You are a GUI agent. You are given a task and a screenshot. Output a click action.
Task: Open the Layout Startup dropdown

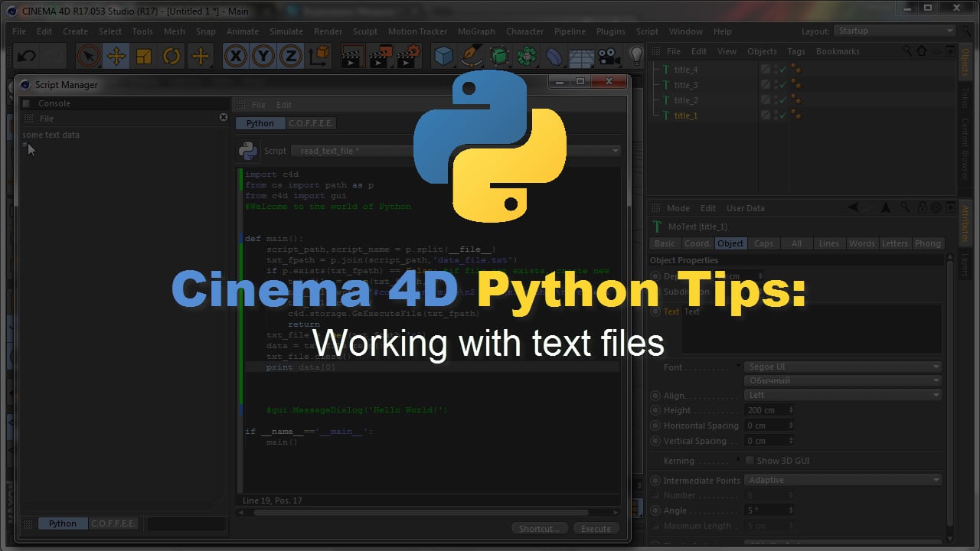[894, 31]
